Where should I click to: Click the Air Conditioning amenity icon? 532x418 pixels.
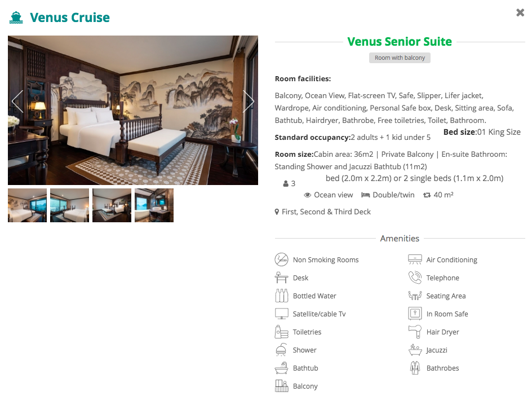coord(415,259)
